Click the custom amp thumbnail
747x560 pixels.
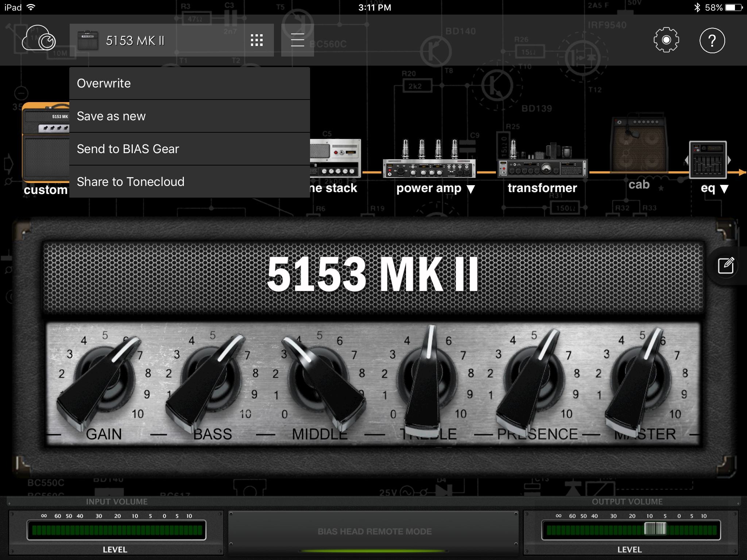pyautogui.click(x=46, y=142)
